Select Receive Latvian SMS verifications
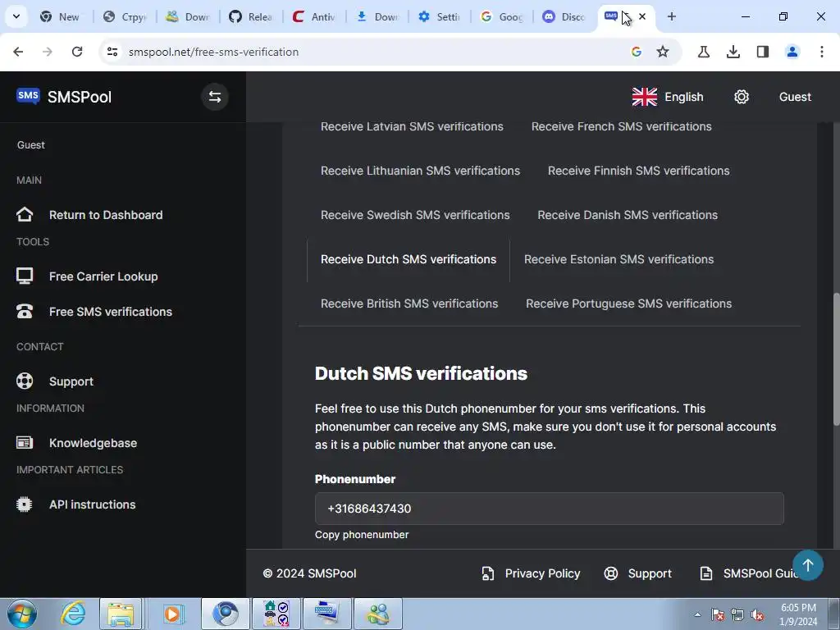The image size is (840, 630). pos(412,126)
